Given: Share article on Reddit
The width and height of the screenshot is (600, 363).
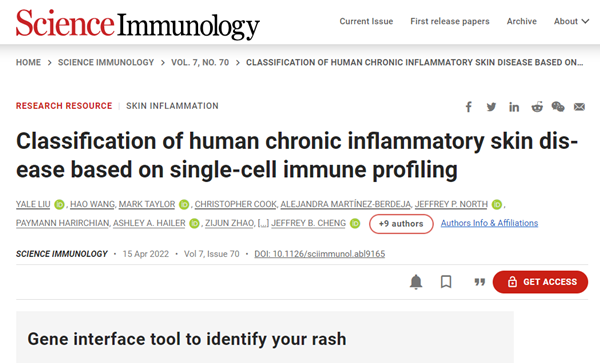Looking at the screenshot, I should [x=537, y=107].
